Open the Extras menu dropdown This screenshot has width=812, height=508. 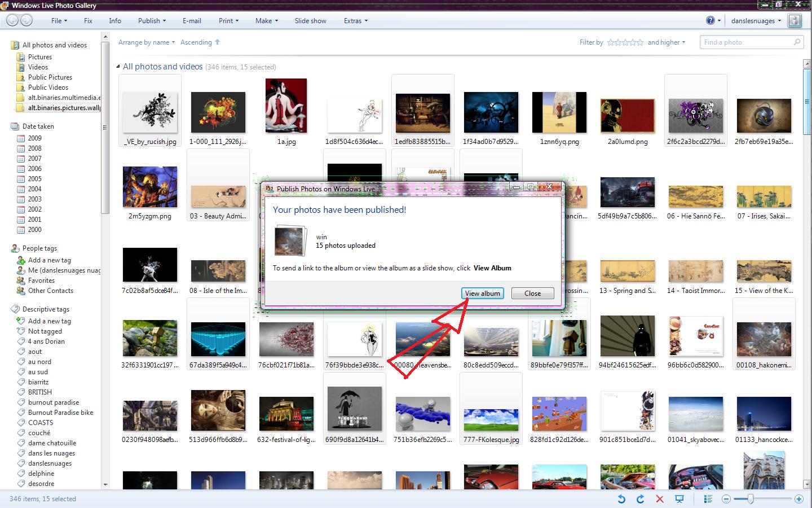(355, 21)
